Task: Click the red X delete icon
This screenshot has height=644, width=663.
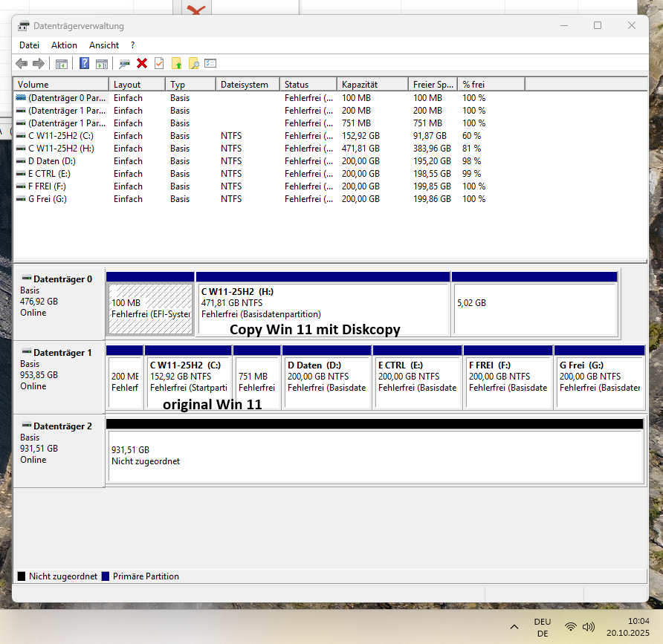Action: tap(142, 63)
